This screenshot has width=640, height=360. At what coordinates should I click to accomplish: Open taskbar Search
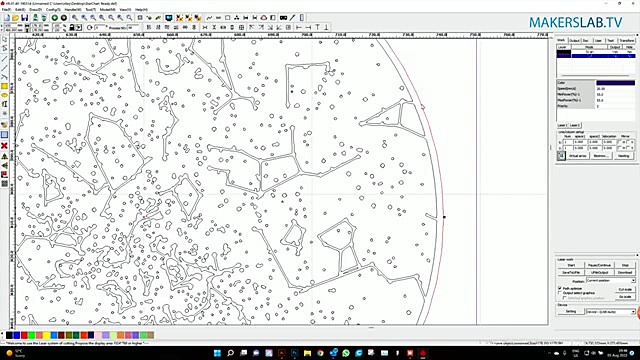pos(231,353)
